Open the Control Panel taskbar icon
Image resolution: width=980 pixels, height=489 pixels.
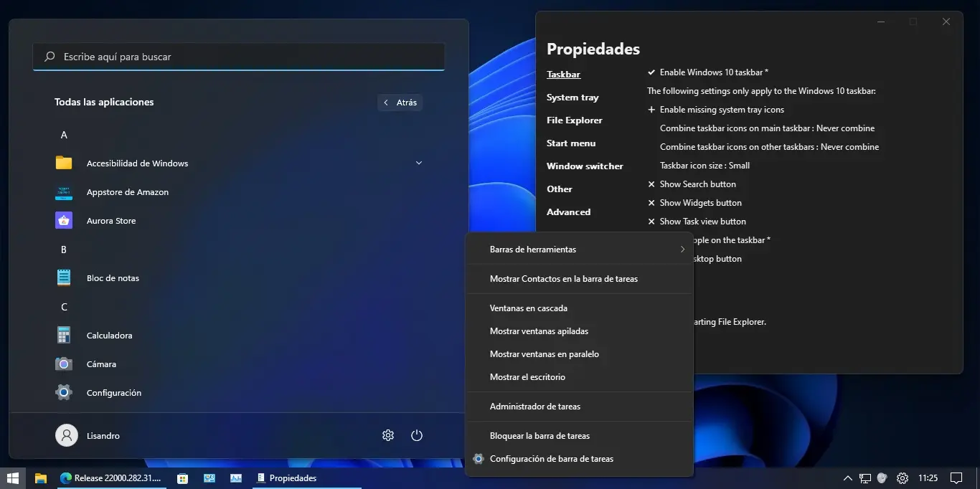209,478
